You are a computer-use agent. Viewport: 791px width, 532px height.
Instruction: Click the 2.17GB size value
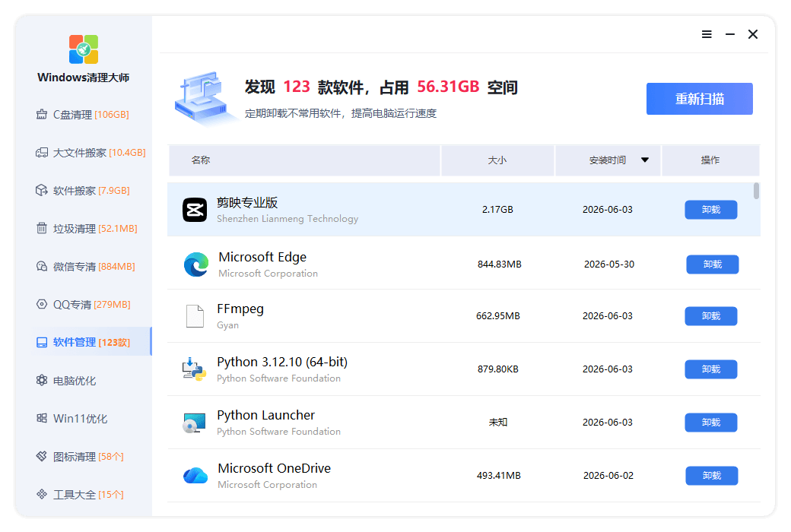coord(497,210)
